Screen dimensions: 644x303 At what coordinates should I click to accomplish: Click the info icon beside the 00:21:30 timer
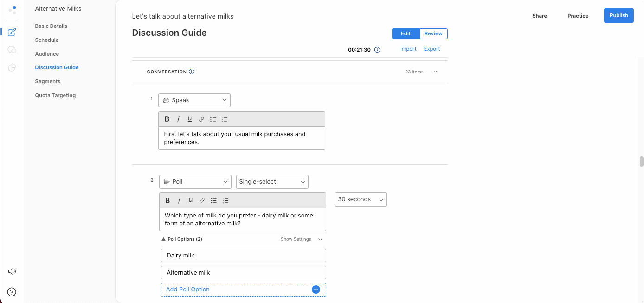[377, 50]
